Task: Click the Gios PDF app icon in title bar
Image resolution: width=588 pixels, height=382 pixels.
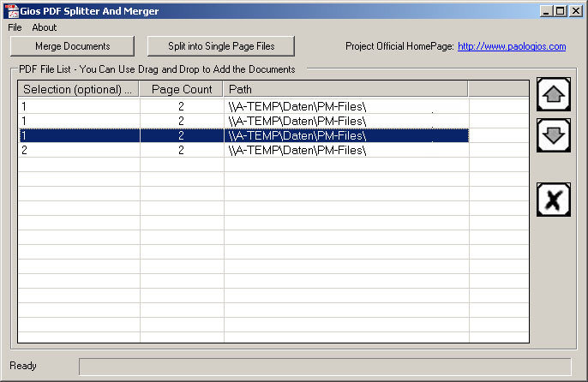Action: tap(12, 11)
